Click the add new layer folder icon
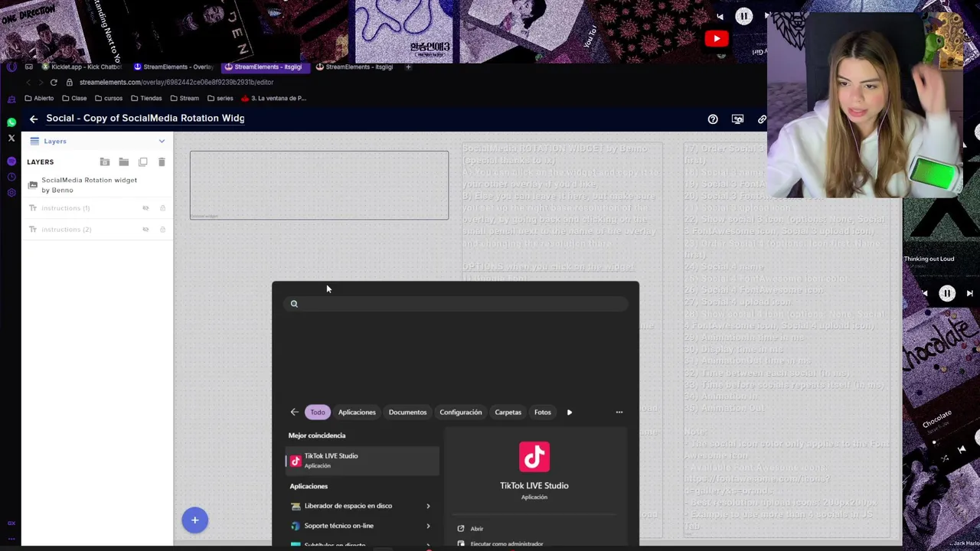 [x=105, y=162]
